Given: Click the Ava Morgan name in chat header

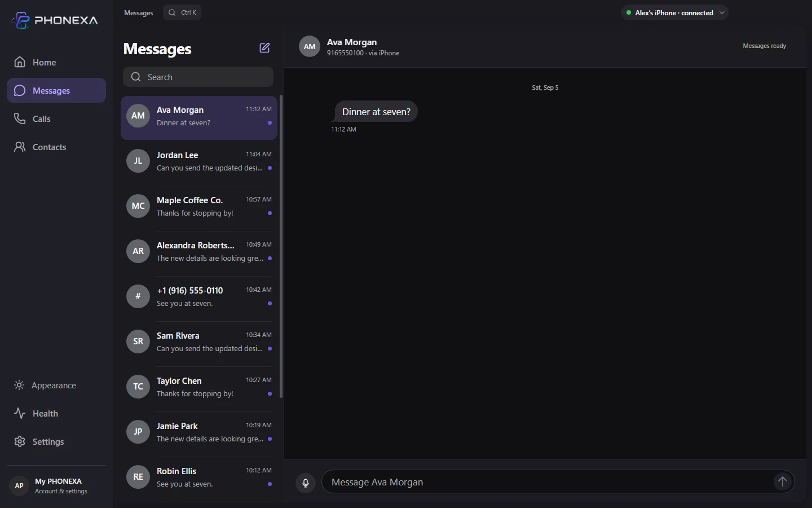Looking at the screenshot, I should (352, 42).
